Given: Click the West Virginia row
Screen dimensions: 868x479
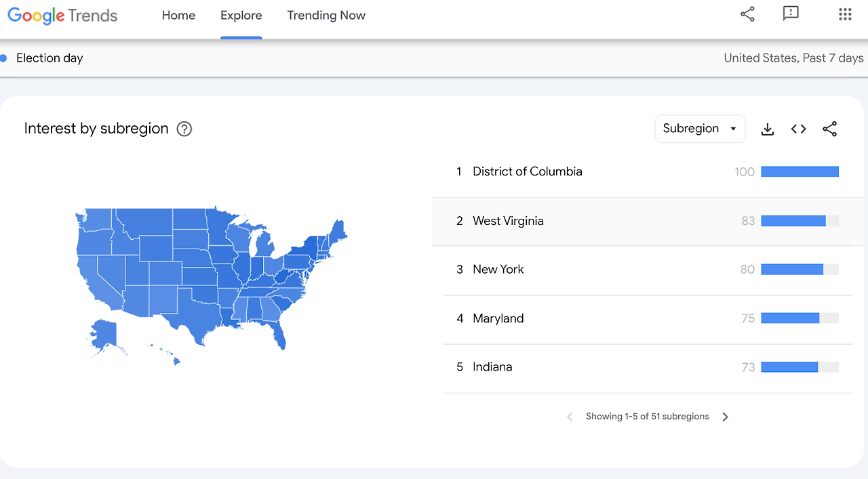Looking at the screenshot, I should [x=508, y=221].
